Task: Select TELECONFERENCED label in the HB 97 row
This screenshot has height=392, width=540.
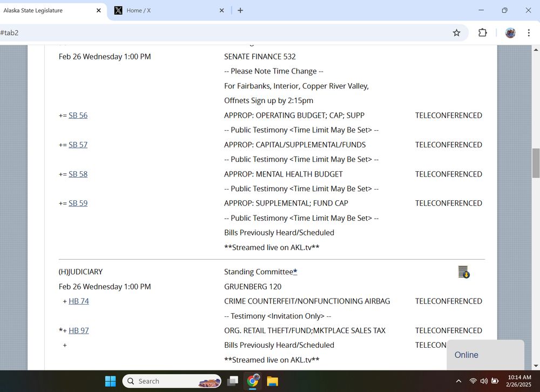Action: 448,330
